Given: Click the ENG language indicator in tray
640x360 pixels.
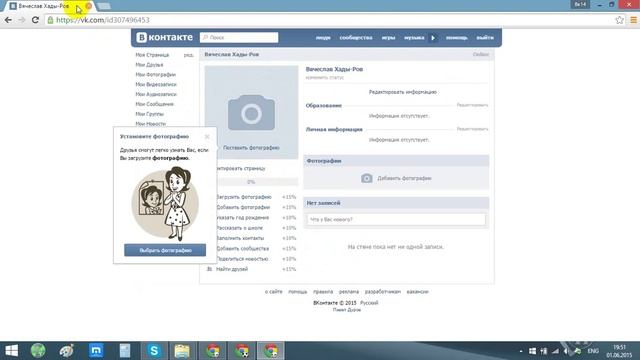Looking at the screenshot, I should 593,351.
